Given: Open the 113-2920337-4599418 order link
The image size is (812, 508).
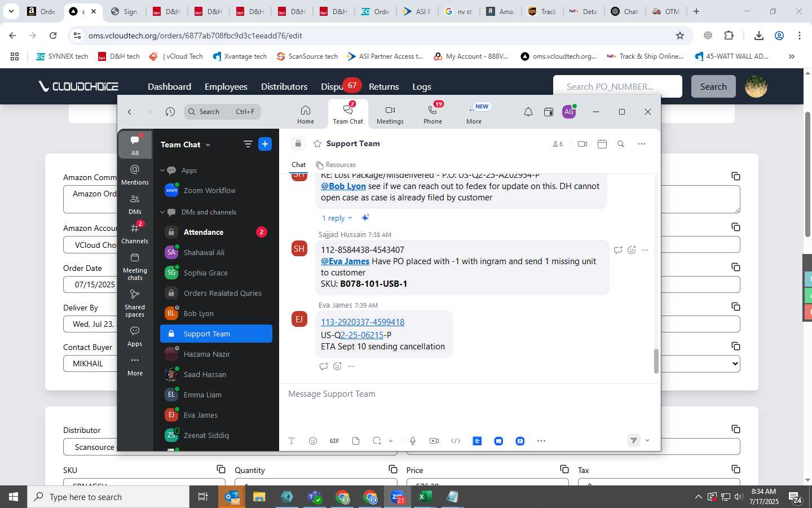Looking at the screenshot, I should [x=363, y=322].
